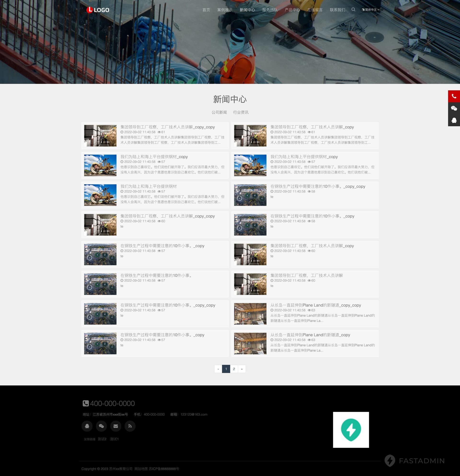Select the 行业资讯 category tab
Viewport: 460px width, 476px height.
(241, 112)
